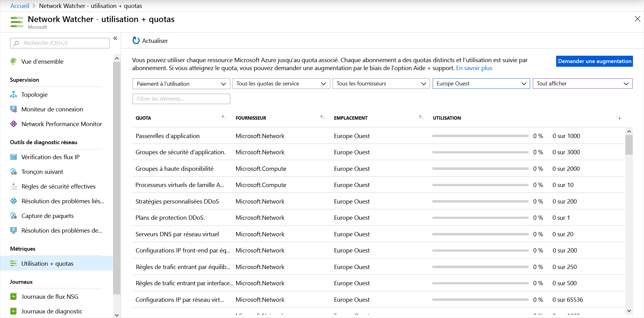The image size is (644, 318).
Task: Click Configurations IP front-end quota name
Action: [183, 250]
